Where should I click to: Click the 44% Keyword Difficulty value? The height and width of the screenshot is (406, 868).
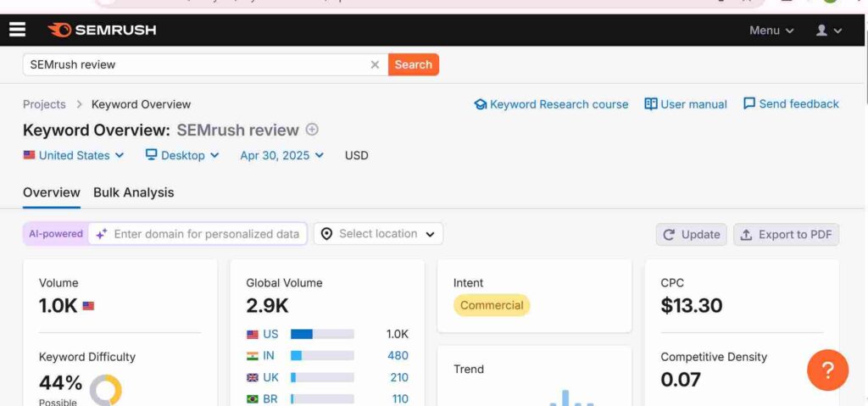[60, 383]
